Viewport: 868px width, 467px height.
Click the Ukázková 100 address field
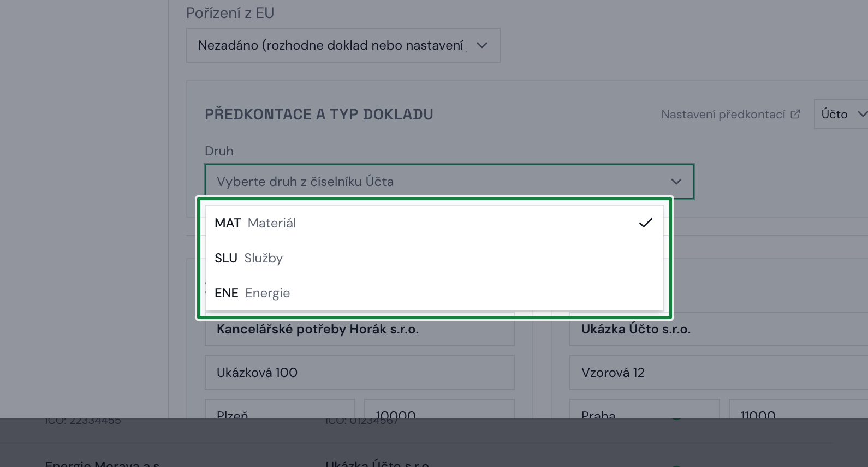pos(359,373)
